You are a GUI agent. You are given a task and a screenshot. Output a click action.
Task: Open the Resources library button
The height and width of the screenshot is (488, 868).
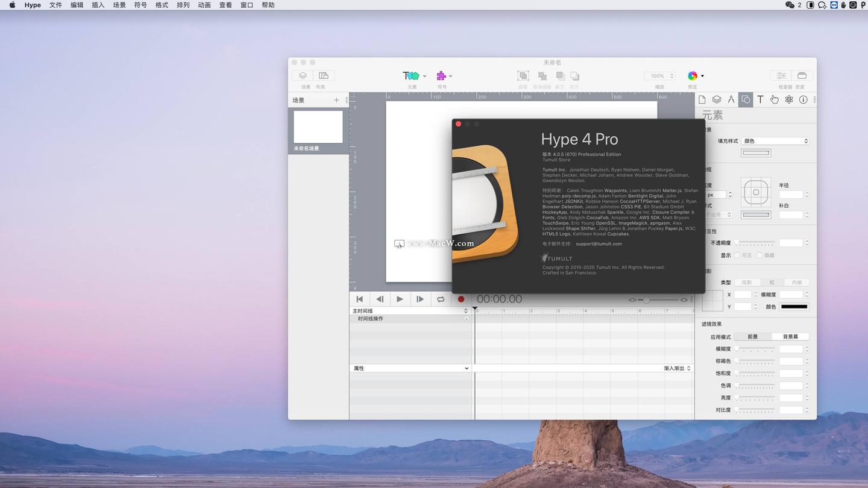tap(802, 76)
